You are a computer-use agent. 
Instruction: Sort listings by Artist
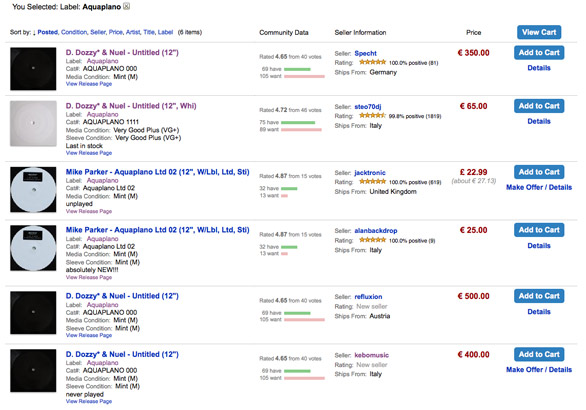133,32
